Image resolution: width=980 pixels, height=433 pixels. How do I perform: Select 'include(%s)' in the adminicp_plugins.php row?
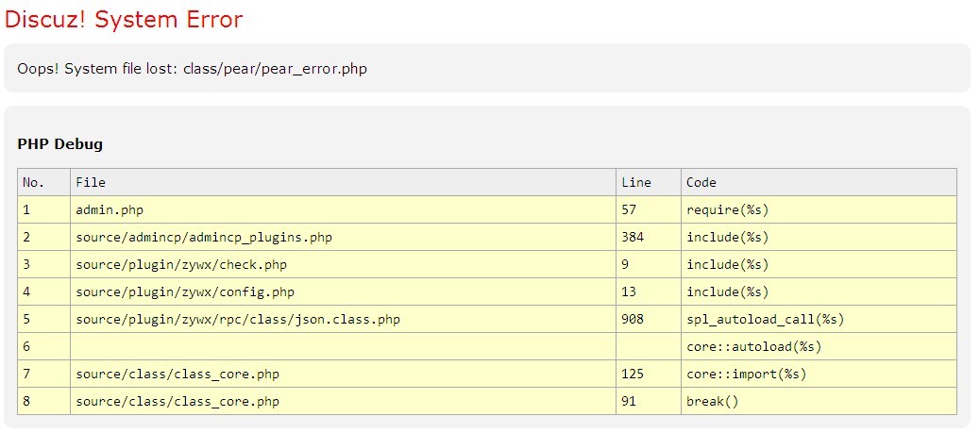click(x=819, y=238)
